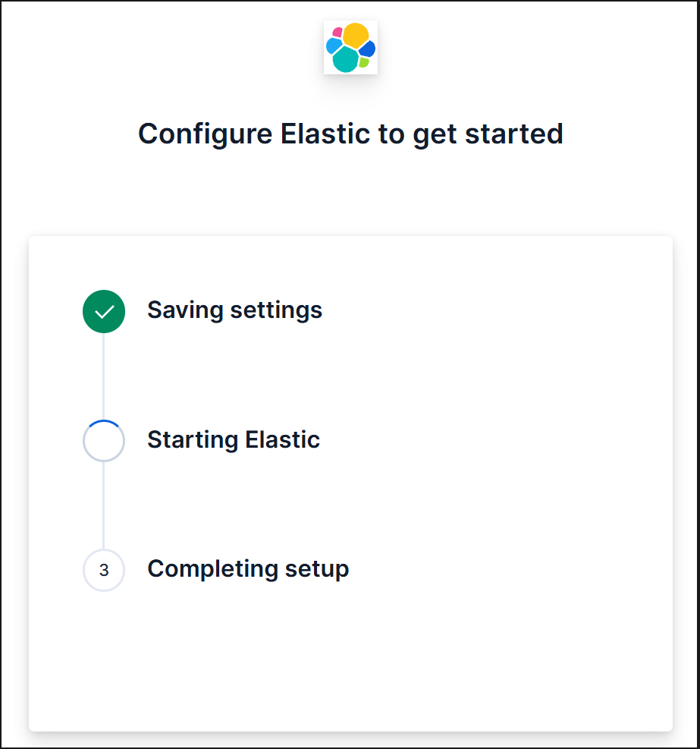Click the yellow blob in the Elastic logo
Screen dimensions: 700x749
[x=356, y=35]
